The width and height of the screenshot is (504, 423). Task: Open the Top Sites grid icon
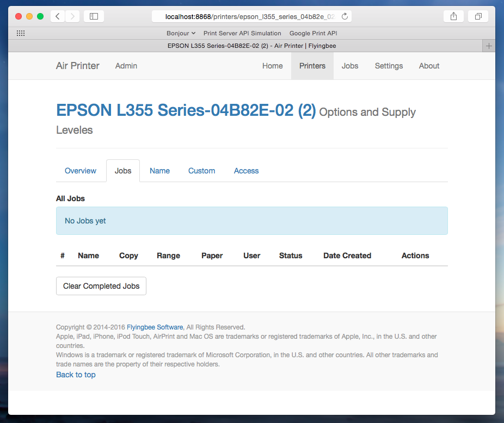click(x=21, y=33)
